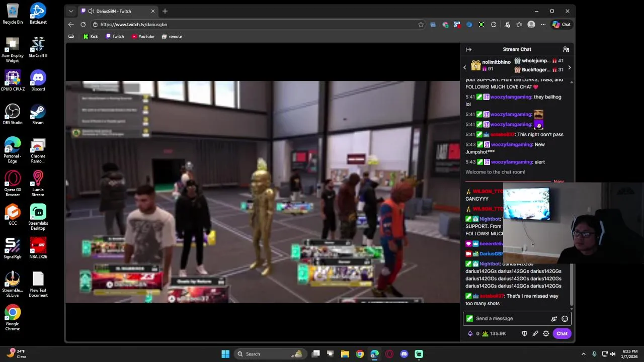Open a new browser tab

165,11
